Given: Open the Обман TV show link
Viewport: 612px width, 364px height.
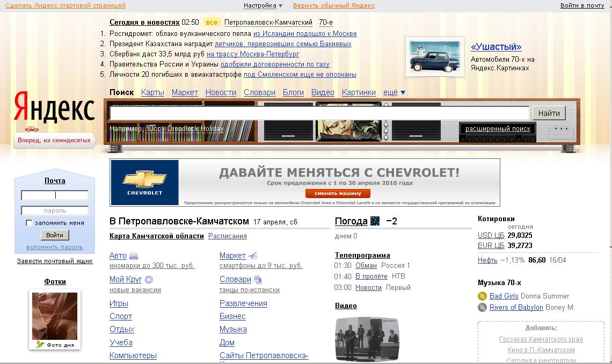Looking at the screenshot, I should (x=366, y=266).
